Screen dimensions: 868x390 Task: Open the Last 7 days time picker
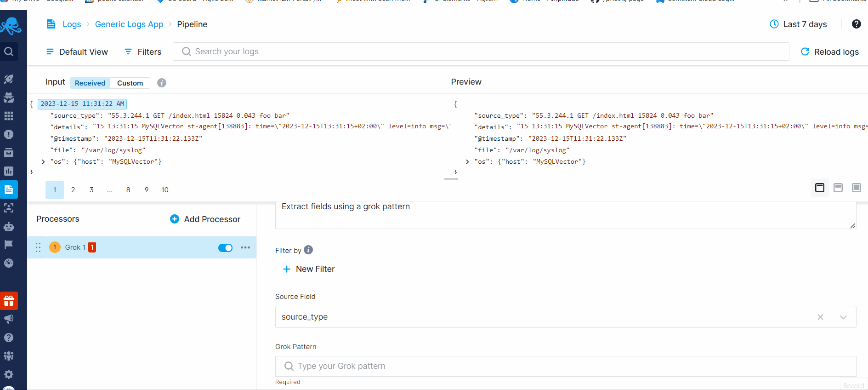click(x=798, y=24)
